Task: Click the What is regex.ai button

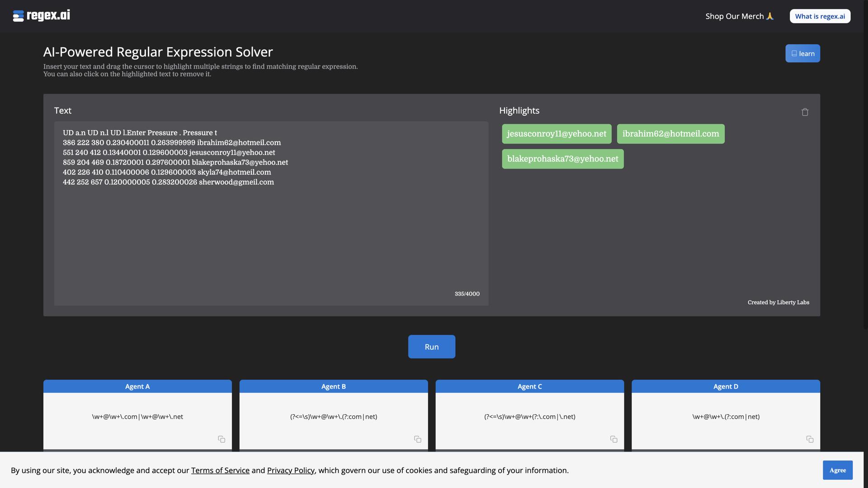Action: [820, 16]
